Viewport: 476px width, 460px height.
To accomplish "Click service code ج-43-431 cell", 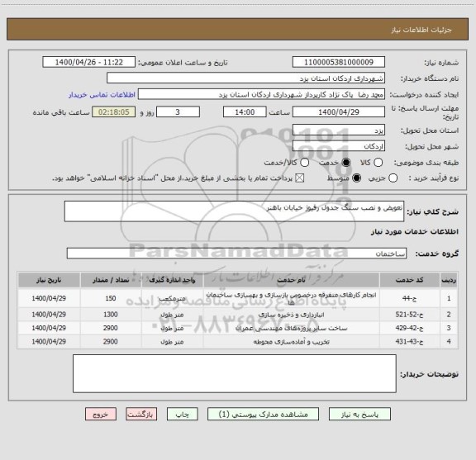I will (x=410, y=342).
